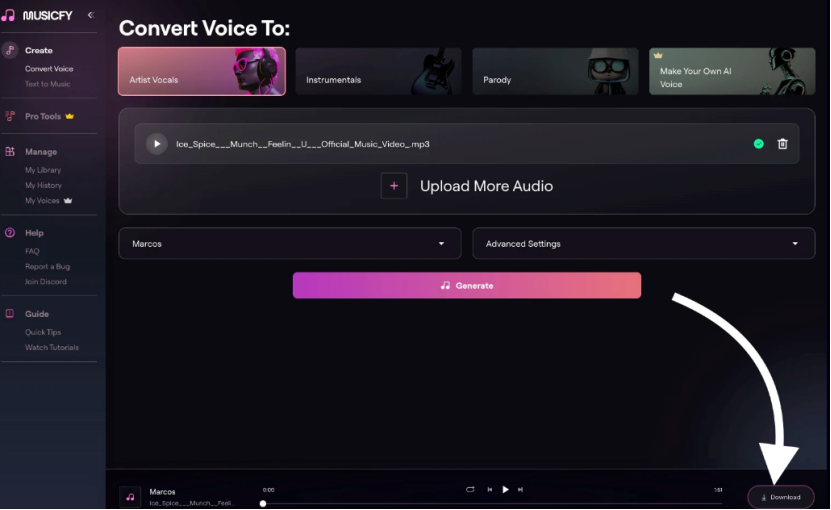Open Text to Music in sidebar
The width and height of the screenshot is (831, 510).
tap(48, 84)
